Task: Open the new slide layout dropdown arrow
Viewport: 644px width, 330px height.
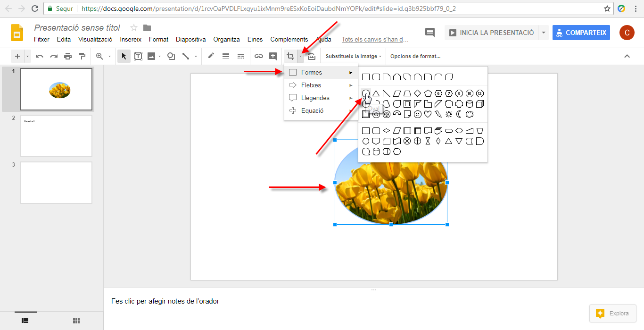Action: point(27,56)
